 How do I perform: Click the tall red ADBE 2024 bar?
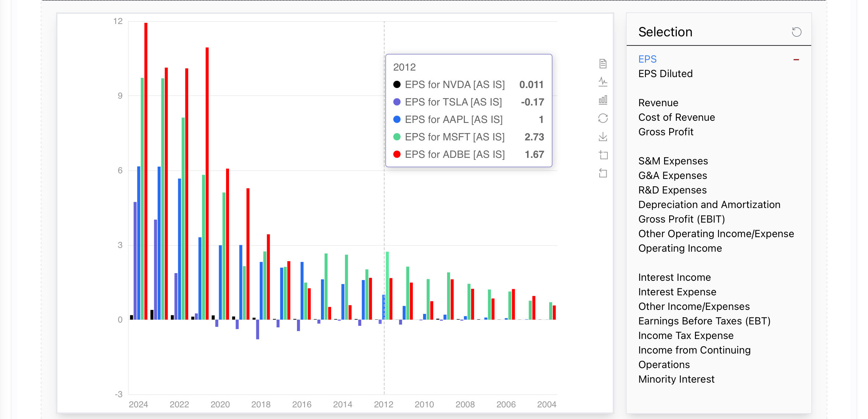(x=146, y=171)
